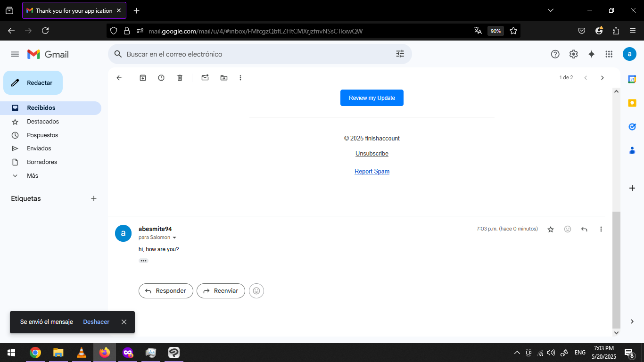This screenshot has height=362, width=644.
Task: Open Pospuestos snoozed folder
Action: (x=50, y=135)
